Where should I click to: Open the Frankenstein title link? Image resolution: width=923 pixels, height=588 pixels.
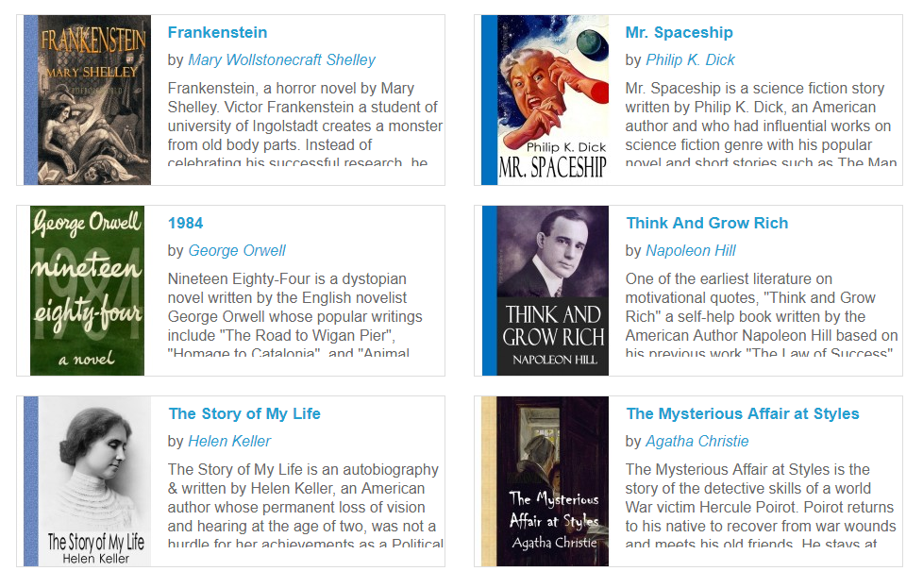coord(217,32)
